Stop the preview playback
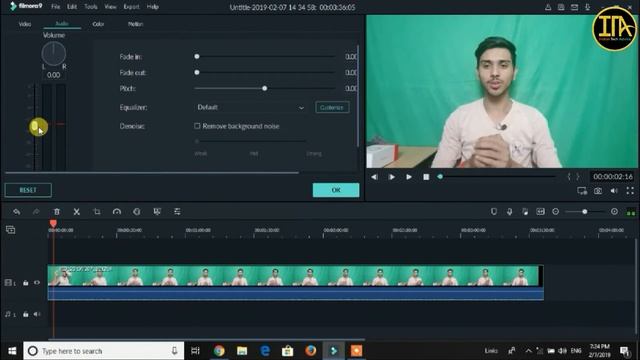The image size is (640, 360). pos(426,177)
